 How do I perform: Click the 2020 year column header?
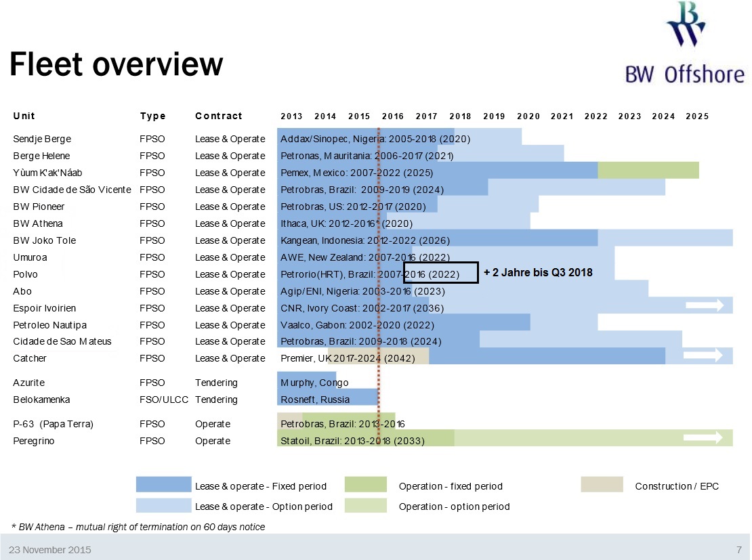(528, 116)
